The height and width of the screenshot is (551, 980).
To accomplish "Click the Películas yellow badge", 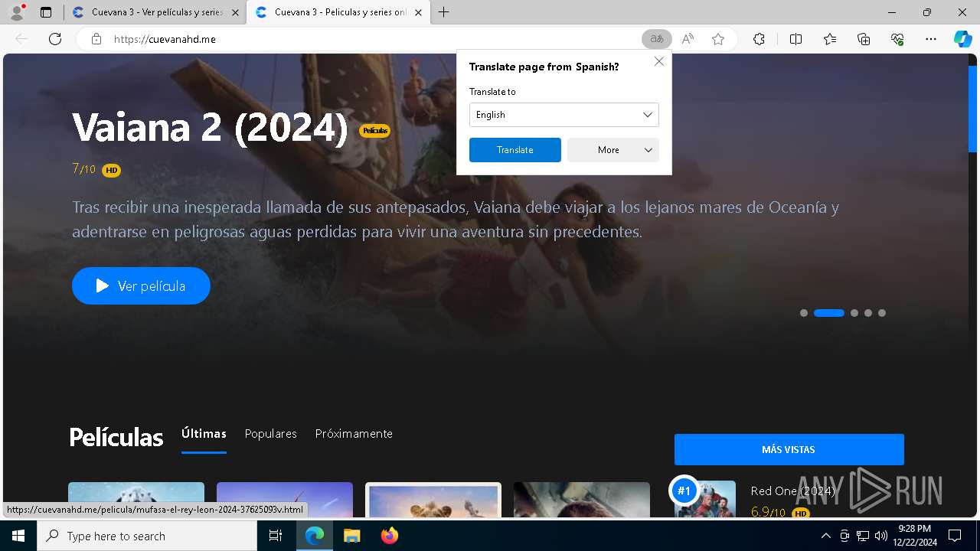I will pyautogui.click(x=375, y=131).
